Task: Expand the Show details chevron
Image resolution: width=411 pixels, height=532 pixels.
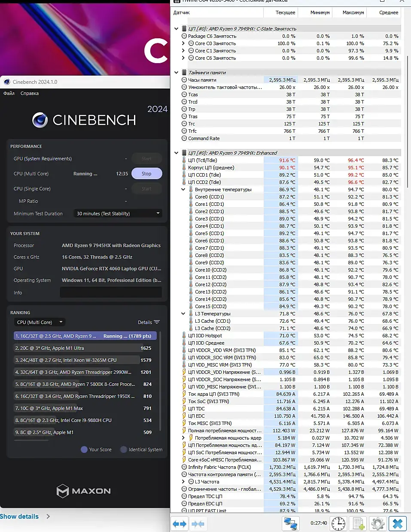Action: pos(48,517)
